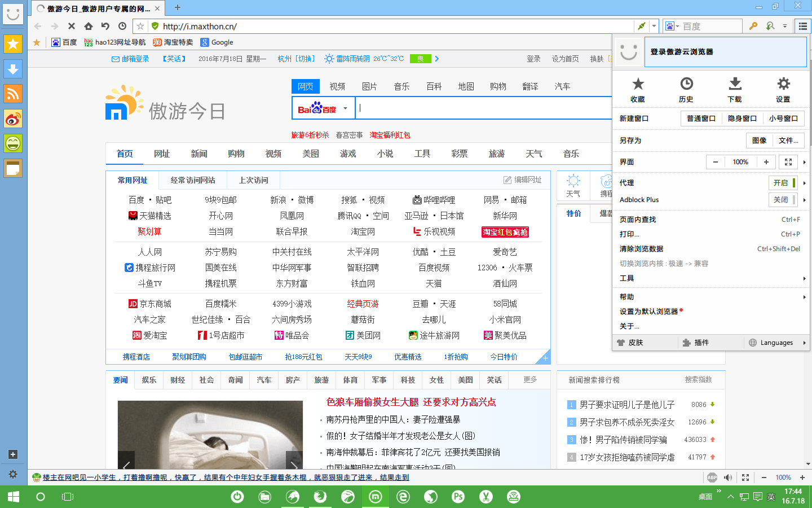This screenshot has width=812, height=508.
Task: Increase zoom in menu with plus button
Action: pyautogui.click(x=766, y=162)
